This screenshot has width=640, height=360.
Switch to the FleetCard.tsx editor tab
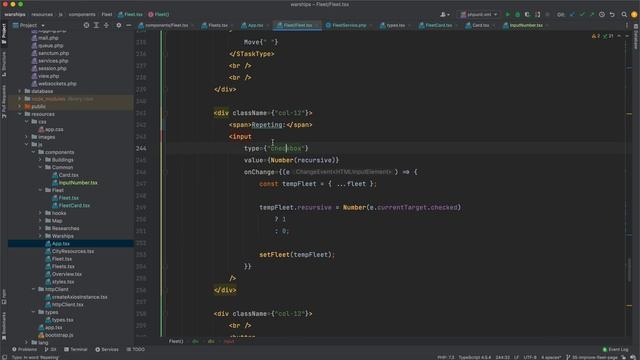click(x=438, y=25)
